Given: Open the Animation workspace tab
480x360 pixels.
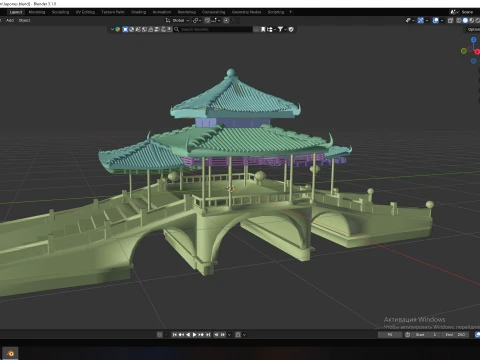Looking at the screenshot, I should (162, 12).
